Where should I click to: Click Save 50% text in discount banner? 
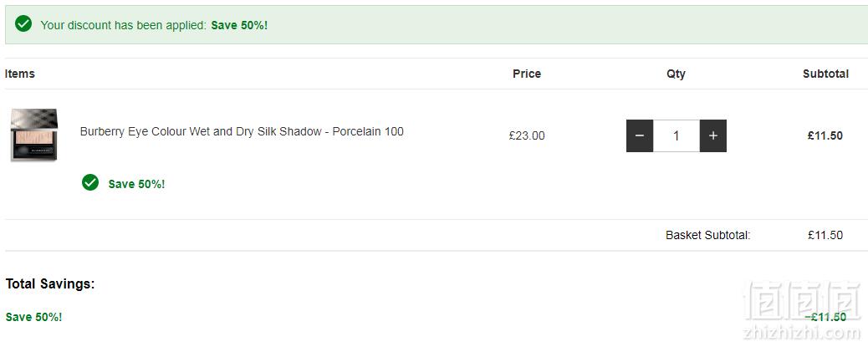coord(239,25)
